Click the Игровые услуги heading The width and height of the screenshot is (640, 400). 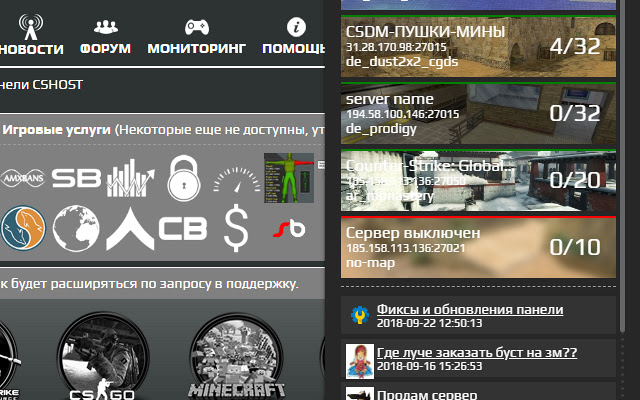coord(57,130)
